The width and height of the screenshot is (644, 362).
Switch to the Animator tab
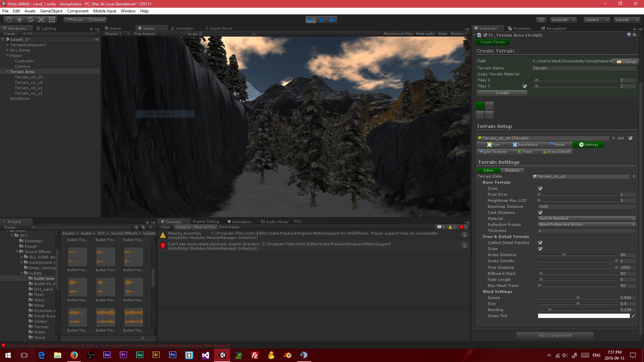click(x=183, y=28)
